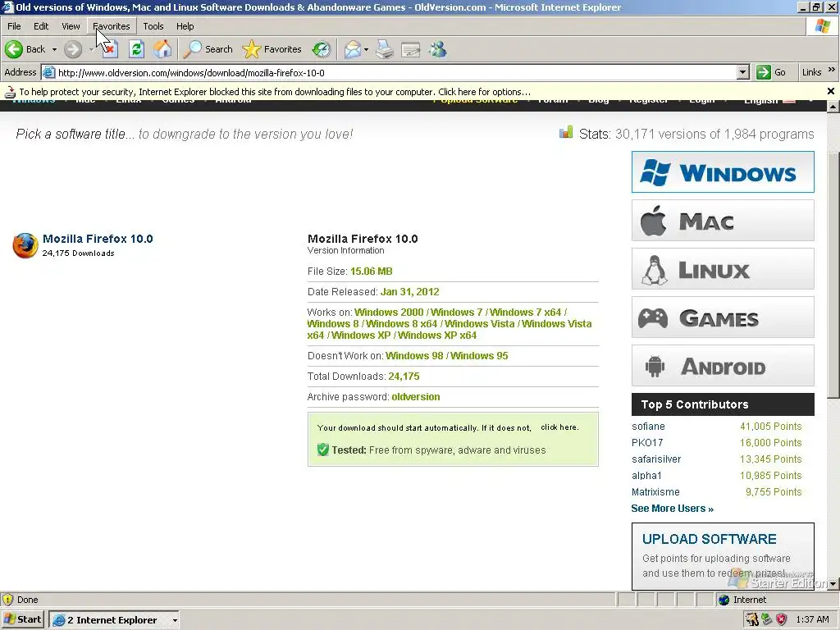Click the Windows XP x64 link
Image resolution: width=840 pixels, height=630 pixels.
(x=437, y=336)
